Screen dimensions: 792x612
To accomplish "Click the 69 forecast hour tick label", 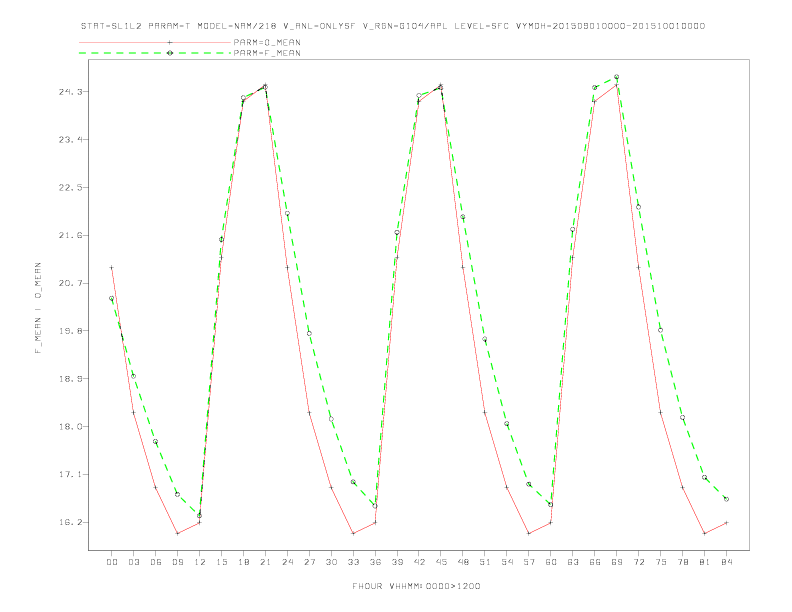I will pos(616,562).
